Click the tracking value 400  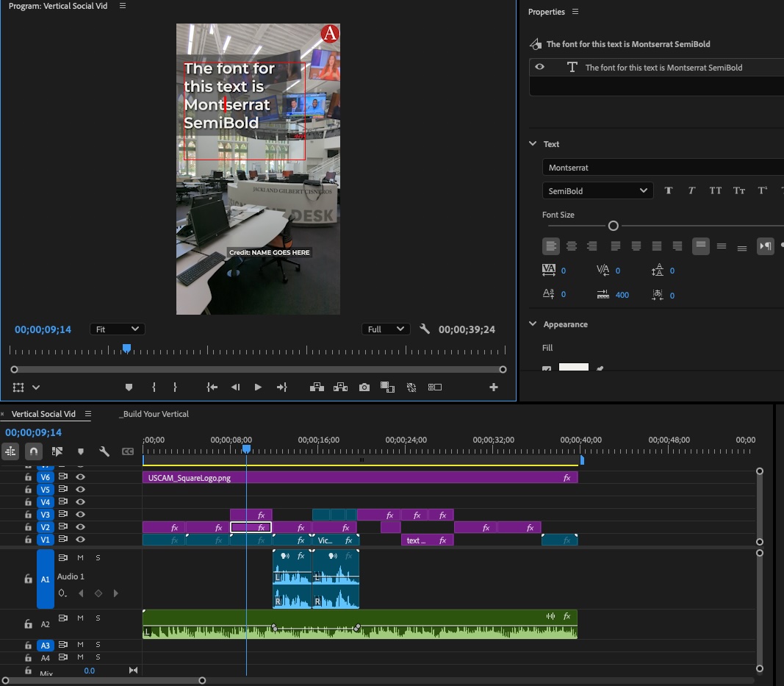tap(622, 295)
